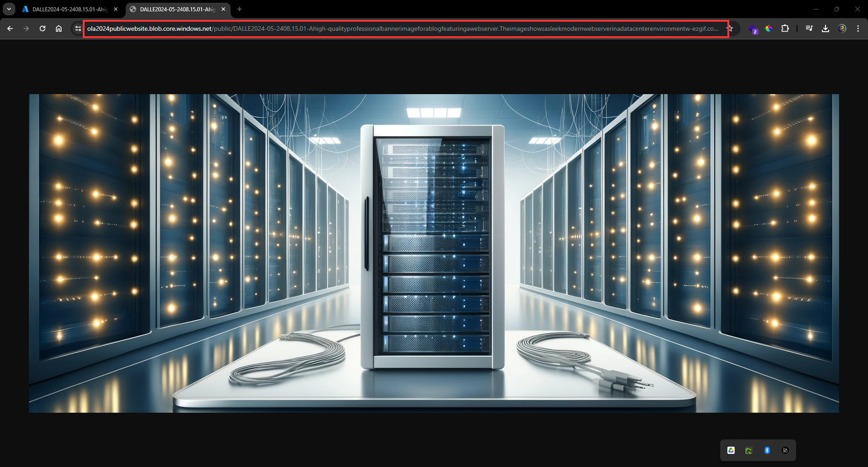The image size is (868, 467).
Task: Go to the browser Home page
Action: (59, 28)
